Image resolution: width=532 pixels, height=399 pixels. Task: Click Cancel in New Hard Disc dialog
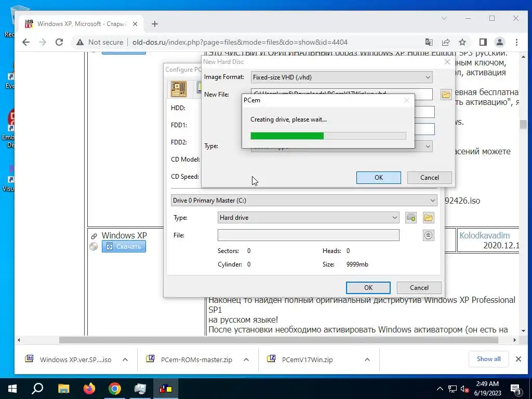(429, 178)
